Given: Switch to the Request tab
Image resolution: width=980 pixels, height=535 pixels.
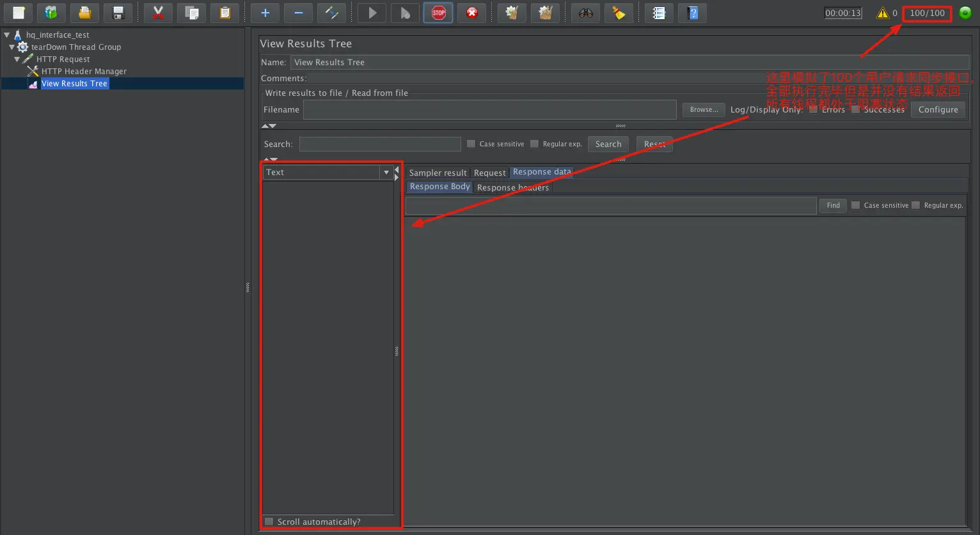Looking at the screenshot, I should [x=490, y=173].
